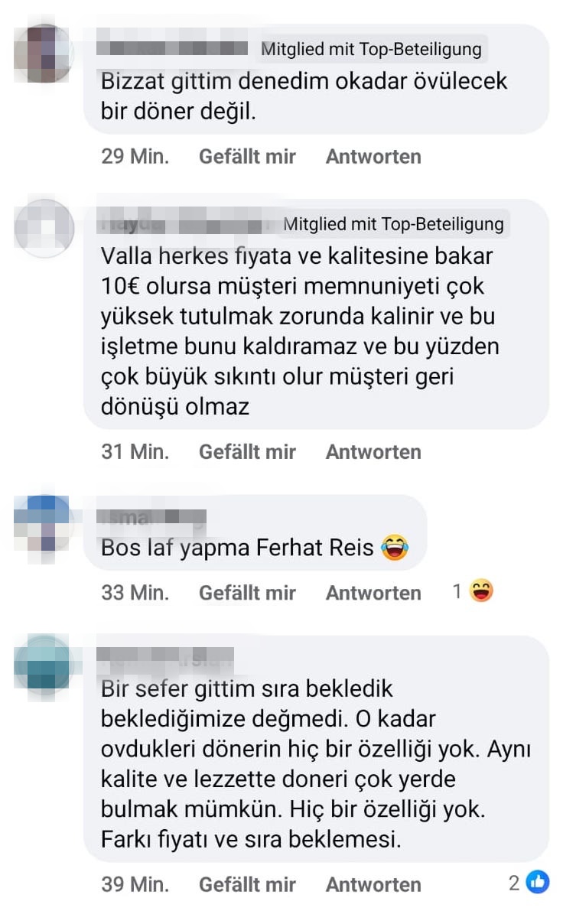Open the third commenter's profile picture
This screenshot has width=563, height=924.
[x=44, y=523]
